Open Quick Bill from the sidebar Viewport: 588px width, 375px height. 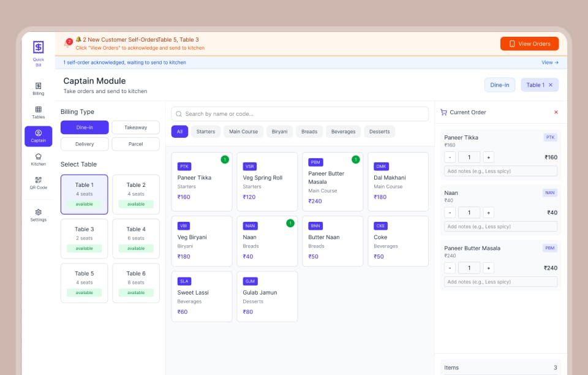pyautogui.click(x=38, y=54)
